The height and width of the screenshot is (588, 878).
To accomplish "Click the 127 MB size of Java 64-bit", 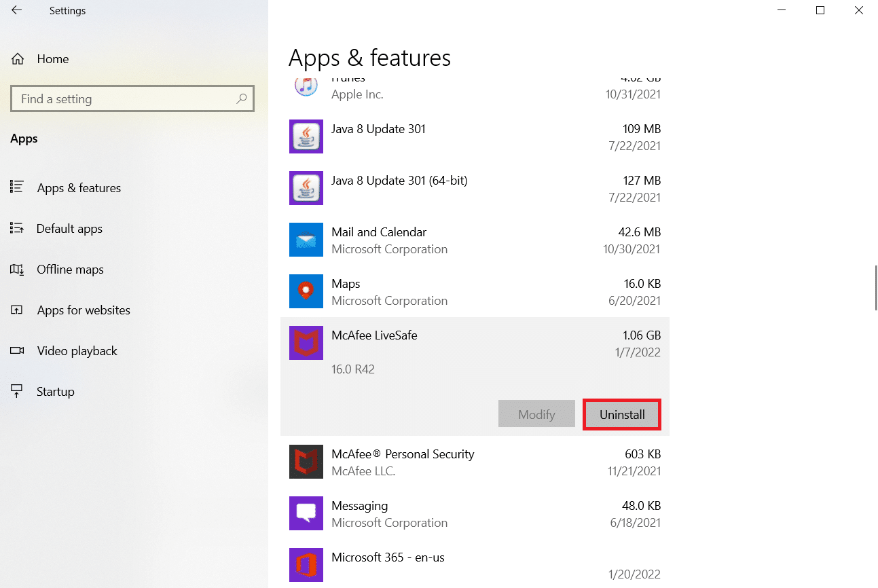I will pyautogui.click(x=642, y=181).
